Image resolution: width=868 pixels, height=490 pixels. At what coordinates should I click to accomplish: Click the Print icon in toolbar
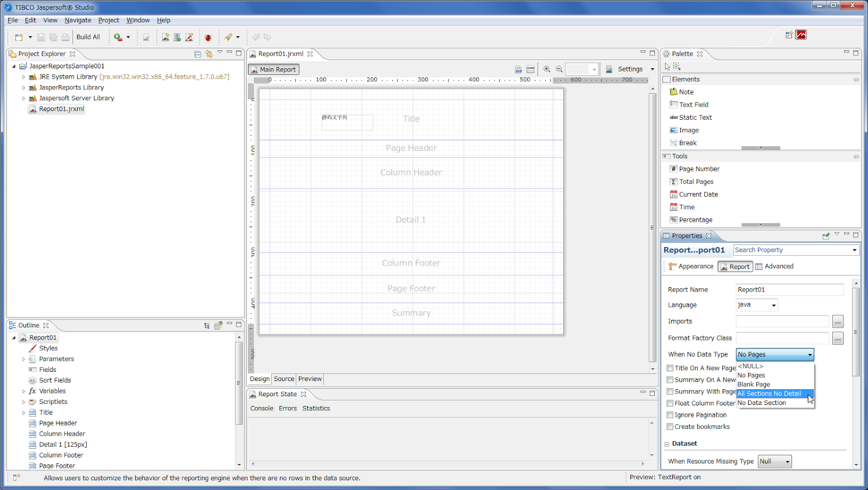tap(65, 37)
